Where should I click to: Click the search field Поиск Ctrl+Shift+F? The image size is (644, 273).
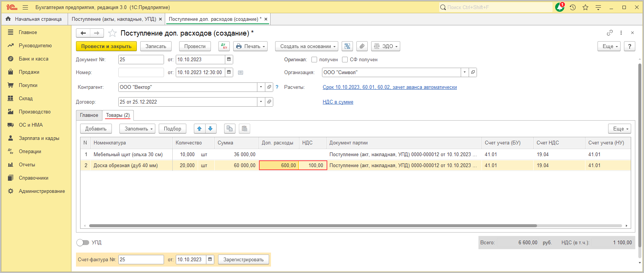point(495,7)
